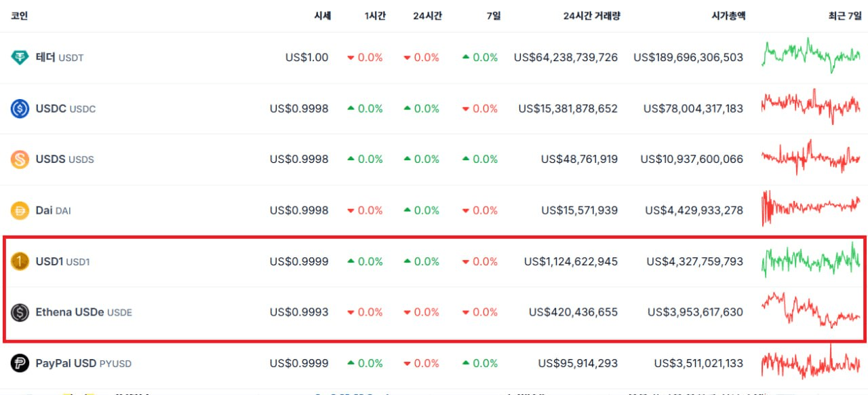Sort by the 1시간 column header
The width and height of the screenshot is (868, 395).
375,16
